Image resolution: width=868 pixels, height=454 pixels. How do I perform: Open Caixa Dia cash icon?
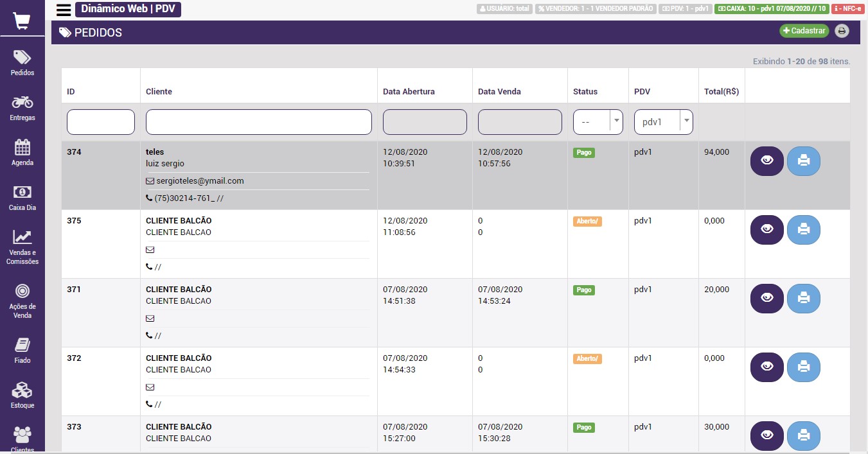click(22, 192)
